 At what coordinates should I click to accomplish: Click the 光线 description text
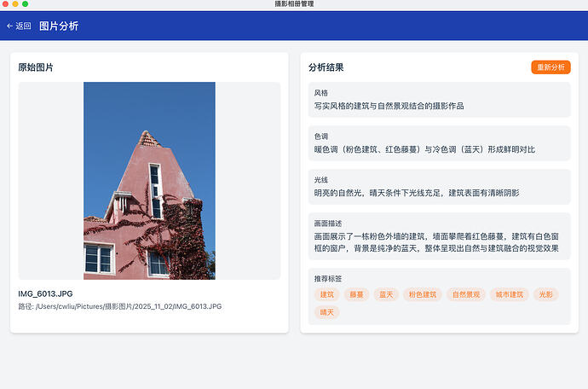pyautogui.click(x=417, y=193)
